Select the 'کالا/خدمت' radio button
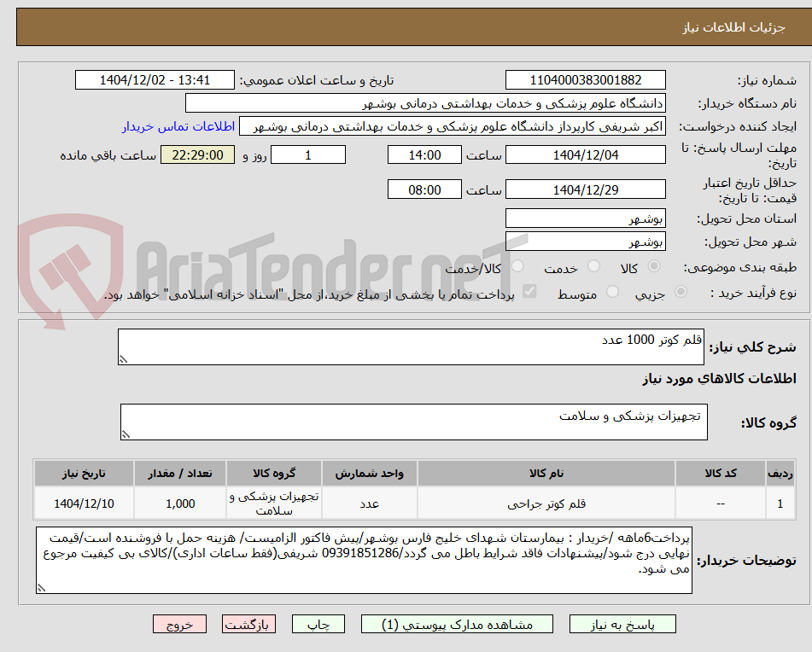 pos(517,266)
